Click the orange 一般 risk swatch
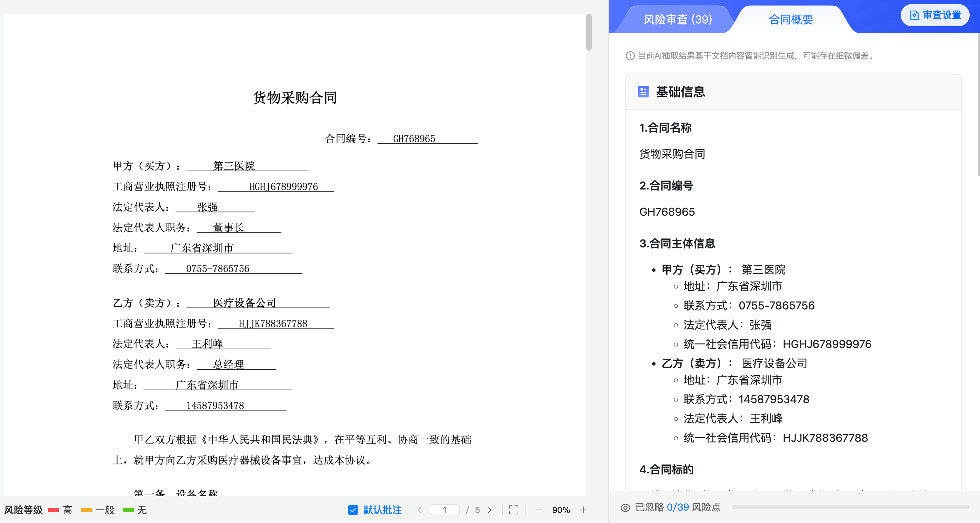 (86, 510)
